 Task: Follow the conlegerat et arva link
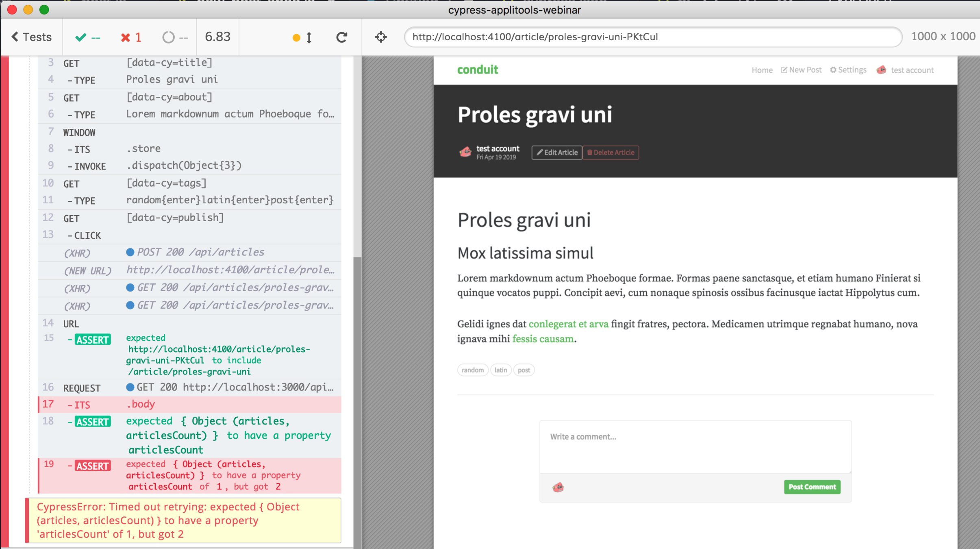tap(568, 324)
